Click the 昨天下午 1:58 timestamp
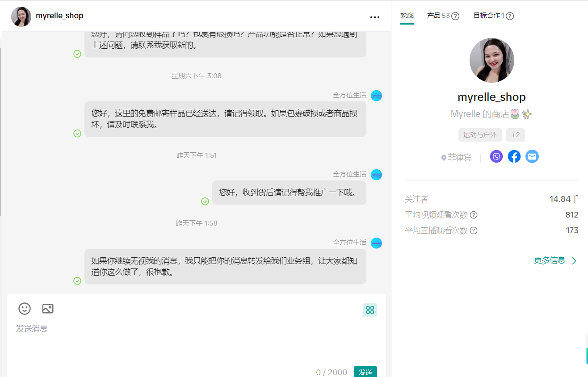This screenshot has width=588, height=377. [197, 223]
